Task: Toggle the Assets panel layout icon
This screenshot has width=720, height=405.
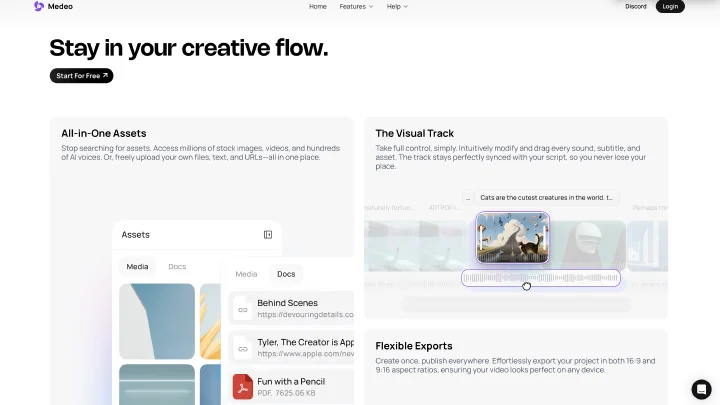Action: pos(268,235)
